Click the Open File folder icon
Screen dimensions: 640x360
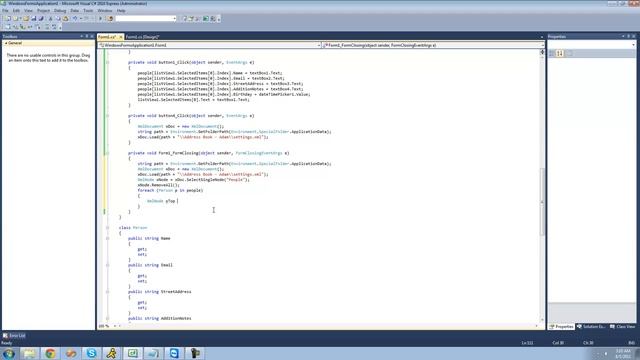[26, 18]
